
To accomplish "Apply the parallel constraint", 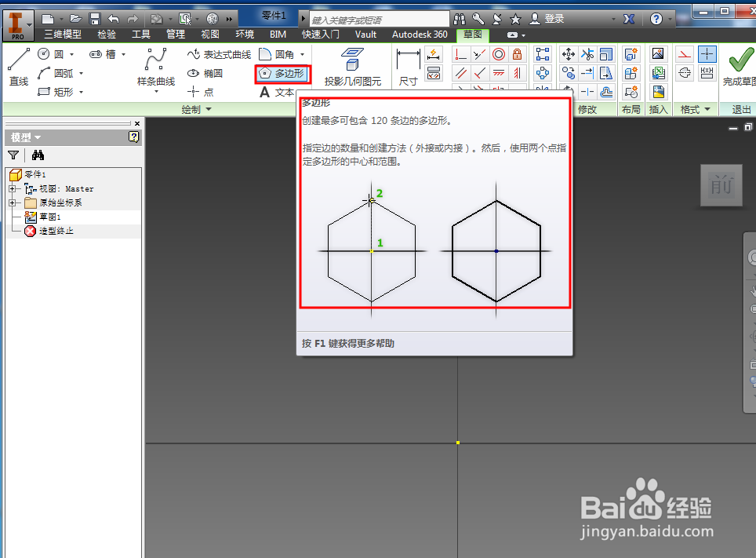I will pyautogui.click(x=461, y=73).
